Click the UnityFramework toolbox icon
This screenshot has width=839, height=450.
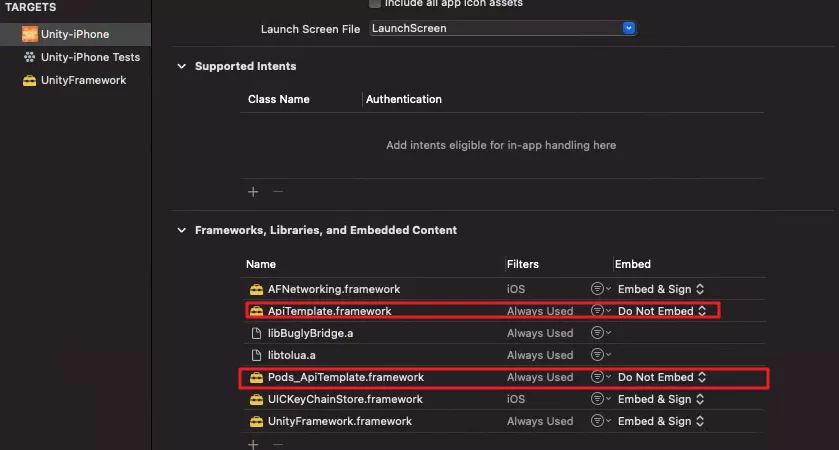tap(29, 80)
